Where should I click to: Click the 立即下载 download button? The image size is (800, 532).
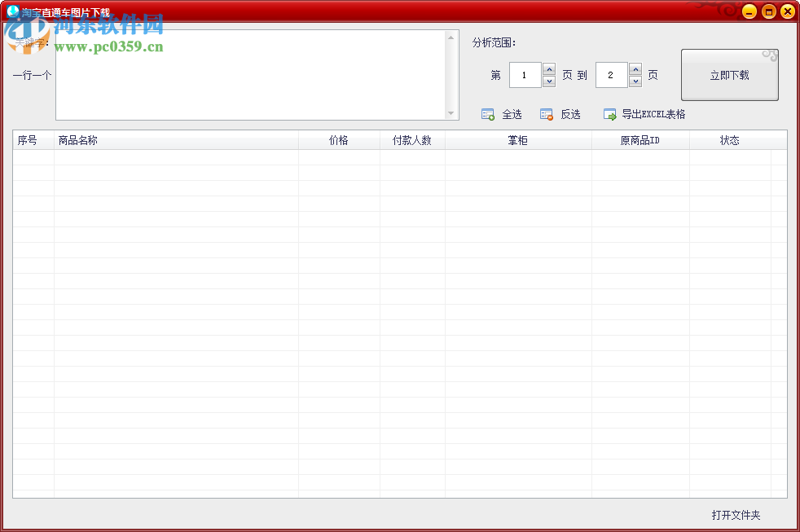[x=730, y=75]
